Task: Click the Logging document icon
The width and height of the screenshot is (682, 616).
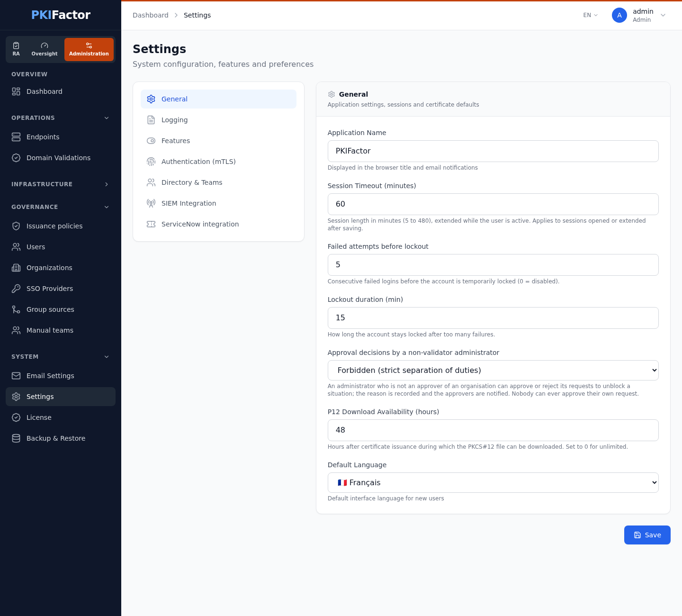Action: (x=151, y=120)
